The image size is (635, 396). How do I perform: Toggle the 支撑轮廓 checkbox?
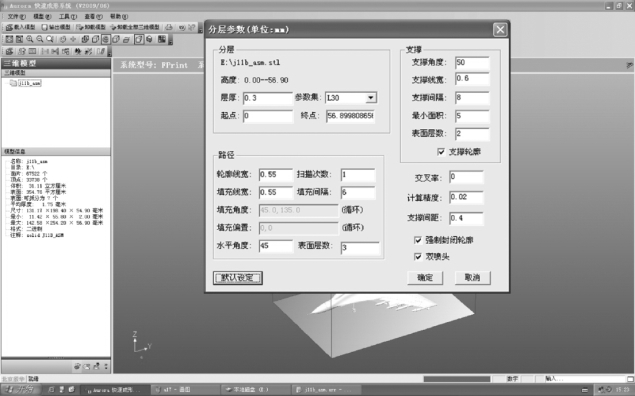(441, 151)
